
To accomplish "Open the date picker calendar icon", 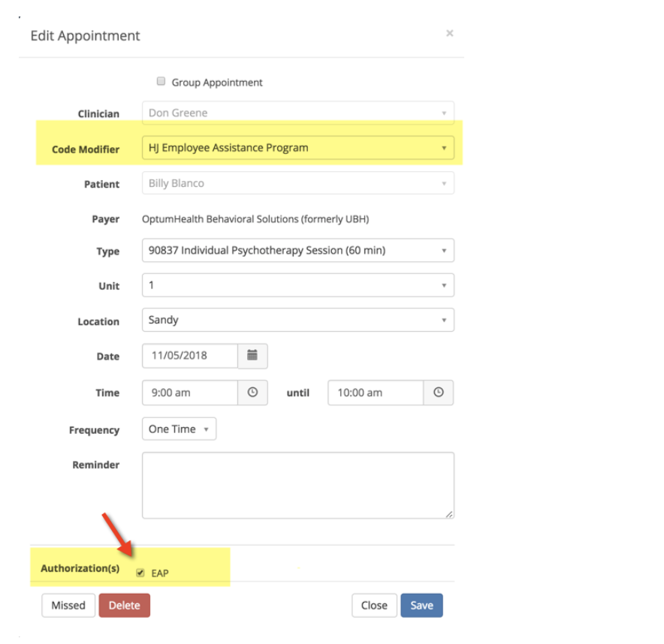I will (252, 356).
